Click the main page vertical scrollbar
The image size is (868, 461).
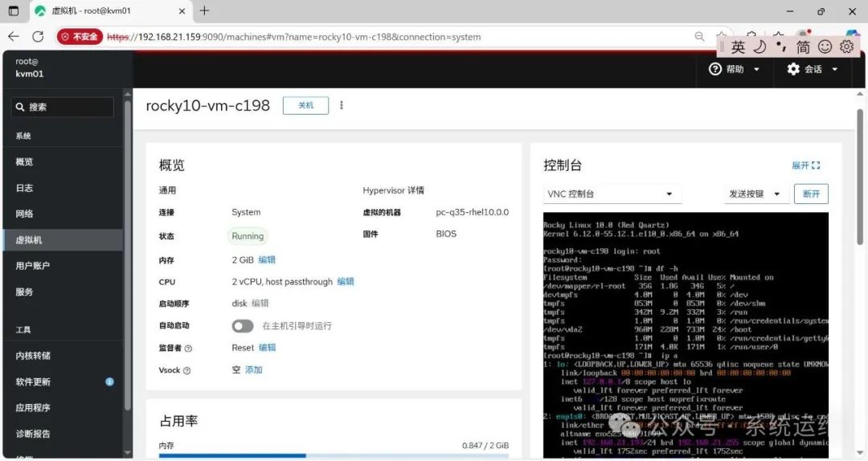tap(860, 176)
